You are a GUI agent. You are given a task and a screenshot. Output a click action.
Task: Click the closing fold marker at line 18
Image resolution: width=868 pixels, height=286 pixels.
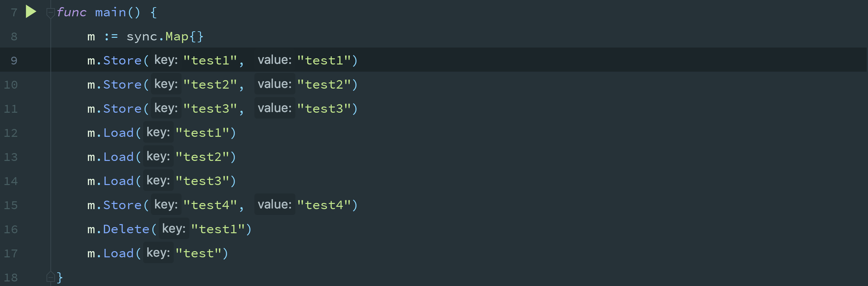click(50, 277)
